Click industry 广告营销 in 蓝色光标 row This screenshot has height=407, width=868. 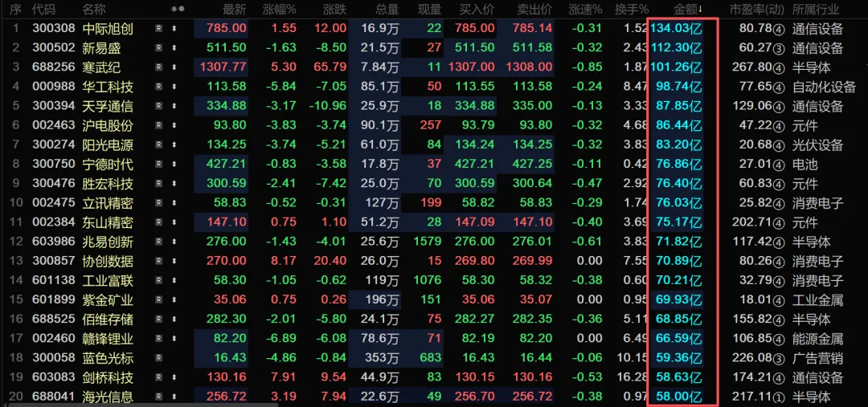tap(817, 358)
